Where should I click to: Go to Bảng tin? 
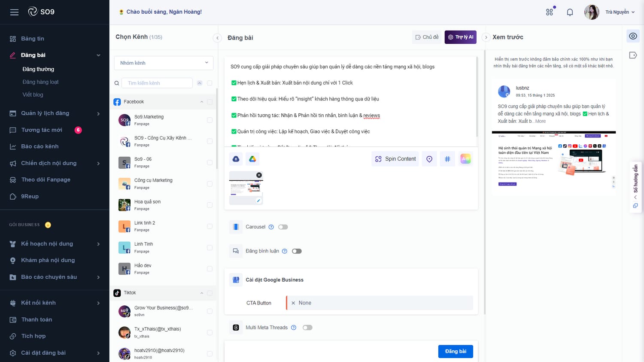33,39
